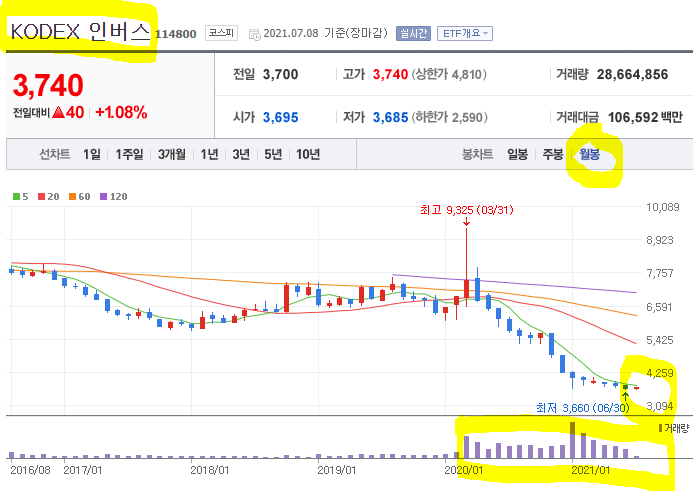Viewport: 693px width, 491px height.
Task: Select the 1일 line chart tab
Action: [x=92, y=154]
